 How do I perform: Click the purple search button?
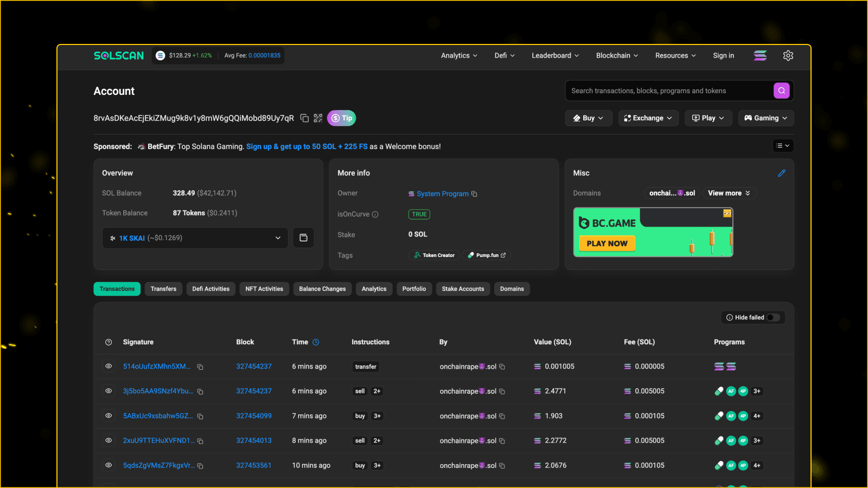(781, 91)
